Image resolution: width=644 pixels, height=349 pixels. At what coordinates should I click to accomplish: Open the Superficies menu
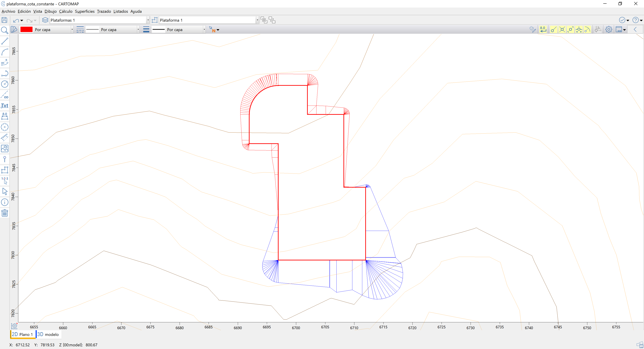click(x=85, y=11)
